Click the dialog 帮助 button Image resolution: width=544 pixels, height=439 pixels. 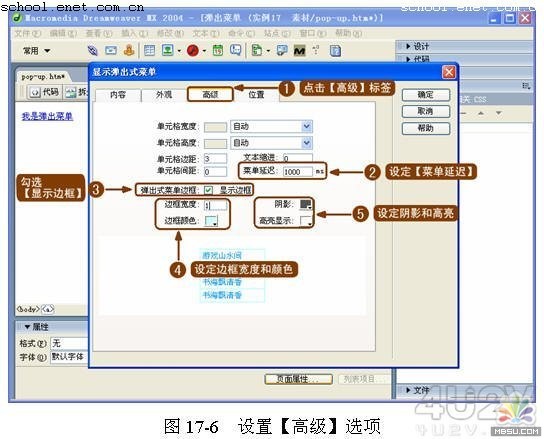[x=426, y=128]
